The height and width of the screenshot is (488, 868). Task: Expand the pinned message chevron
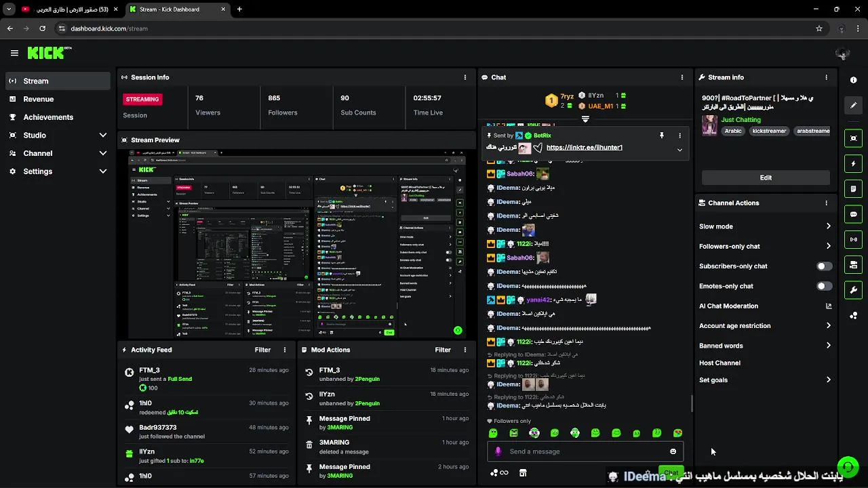tap(679, 150)
